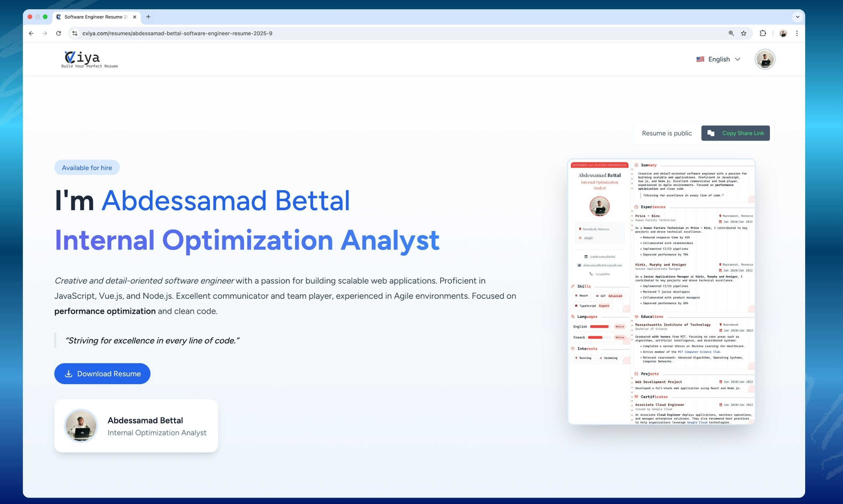The image size is (843, 504).
Task: Expand the English language dropdown
Action: tap(718, 59)
